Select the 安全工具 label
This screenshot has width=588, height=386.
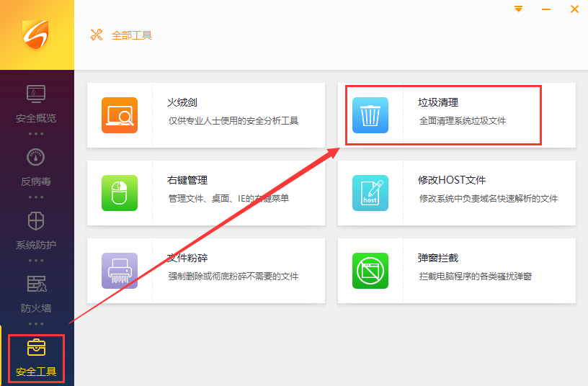[x=36, y=372]
